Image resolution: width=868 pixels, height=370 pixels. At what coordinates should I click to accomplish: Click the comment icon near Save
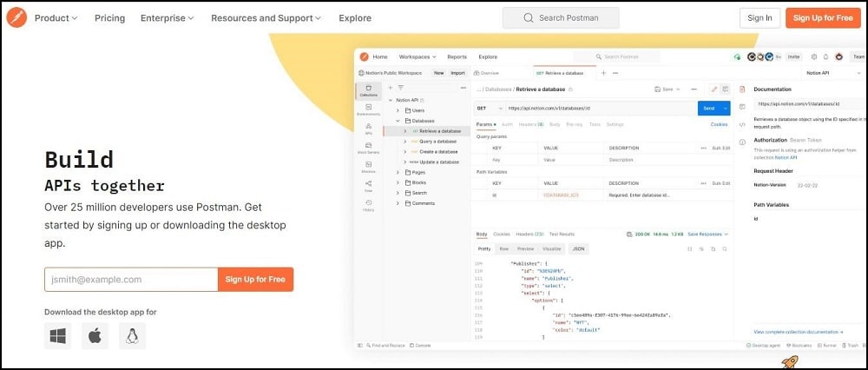pyautogui.click(x=725, y=89)
